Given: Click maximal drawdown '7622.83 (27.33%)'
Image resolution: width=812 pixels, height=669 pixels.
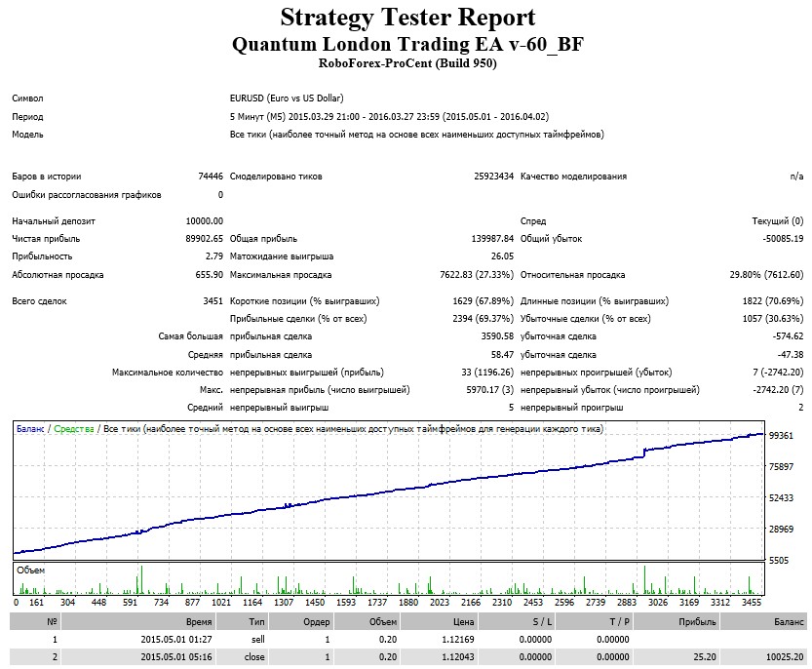Looking at the screenshot, I should click(477, 275).
